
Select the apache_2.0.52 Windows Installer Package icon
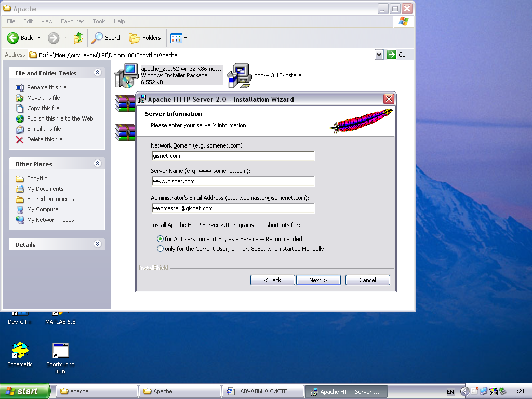(126, 75)
